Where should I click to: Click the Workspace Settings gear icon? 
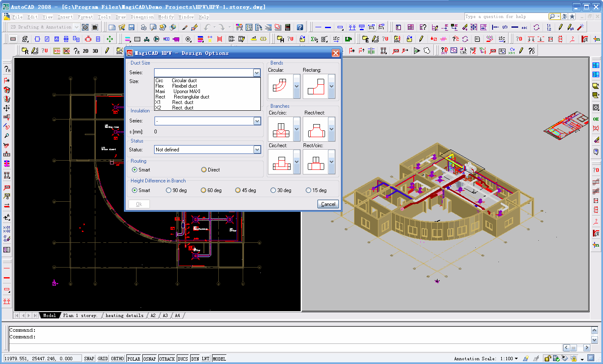pos(85,27)
